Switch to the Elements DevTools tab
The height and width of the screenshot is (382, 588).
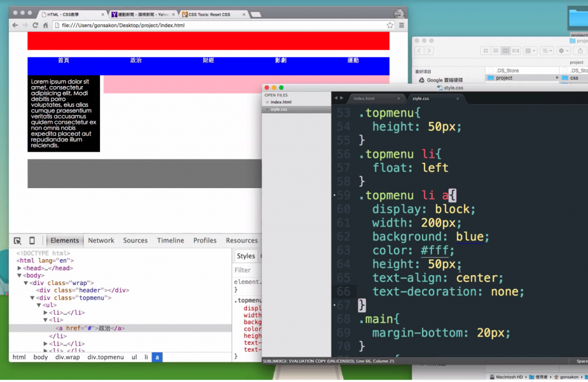(64, 240)
